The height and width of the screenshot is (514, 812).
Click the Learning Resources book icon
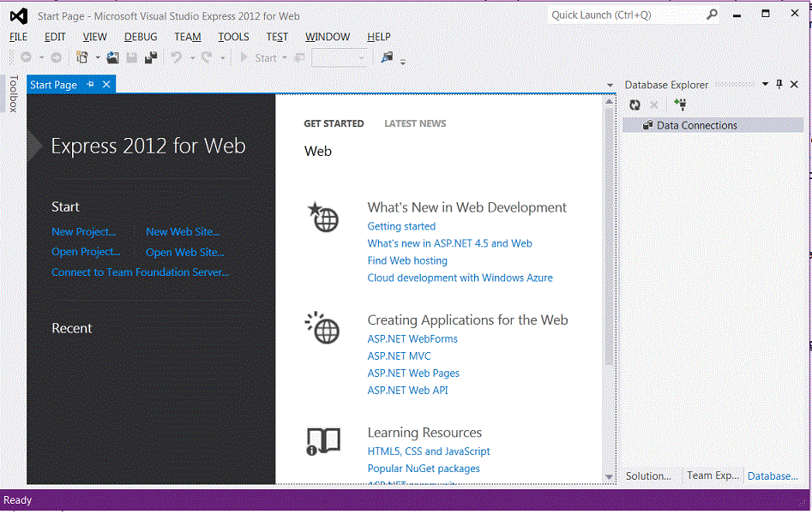click(323, 441)
